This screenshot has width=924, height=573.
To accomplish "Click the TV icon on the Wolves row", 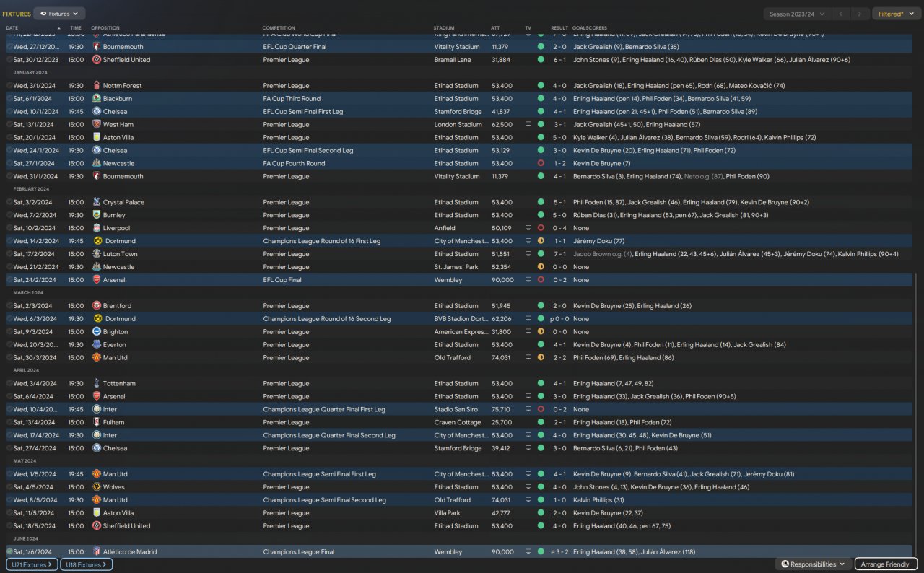I will click(x=528, y=488).
